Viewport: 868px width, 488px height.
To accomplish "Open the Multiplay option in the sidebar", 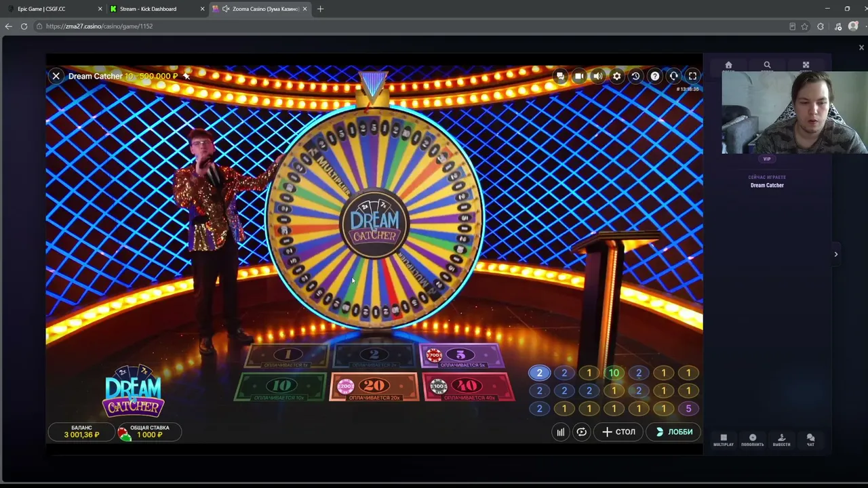I will point(724,440).
